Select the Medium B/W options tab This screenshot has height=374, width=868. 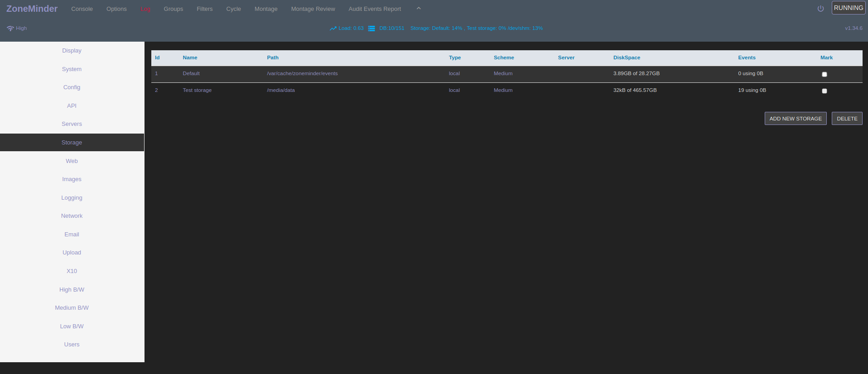[x=72, y=308]
